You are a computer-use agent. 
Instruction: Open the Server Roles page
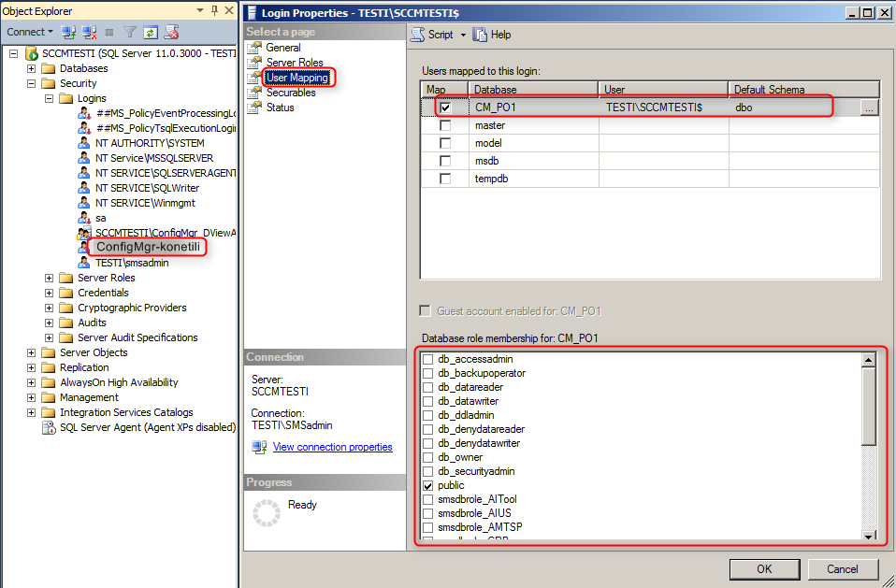click(295, 63)
